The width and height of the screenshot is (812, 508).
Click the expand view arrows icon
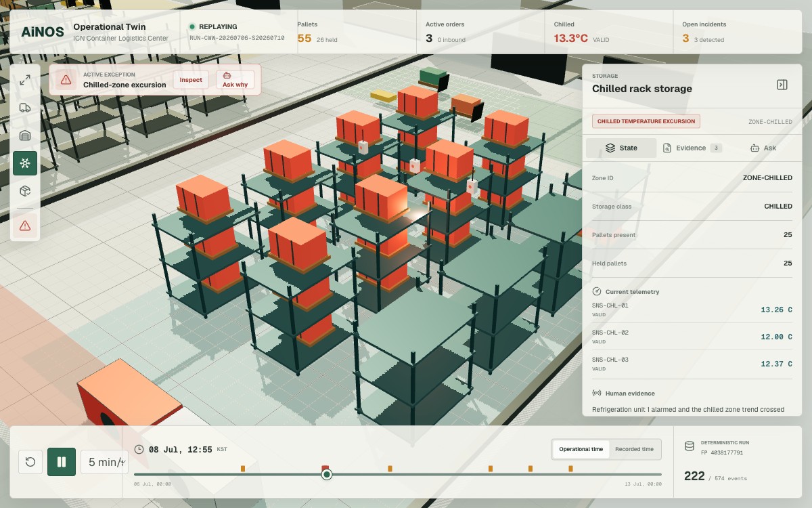[25, 80]
